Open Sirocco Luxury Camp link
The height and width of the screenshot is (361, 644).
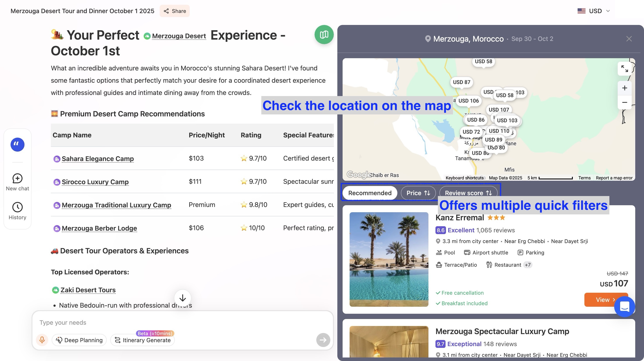pos(95,182)
